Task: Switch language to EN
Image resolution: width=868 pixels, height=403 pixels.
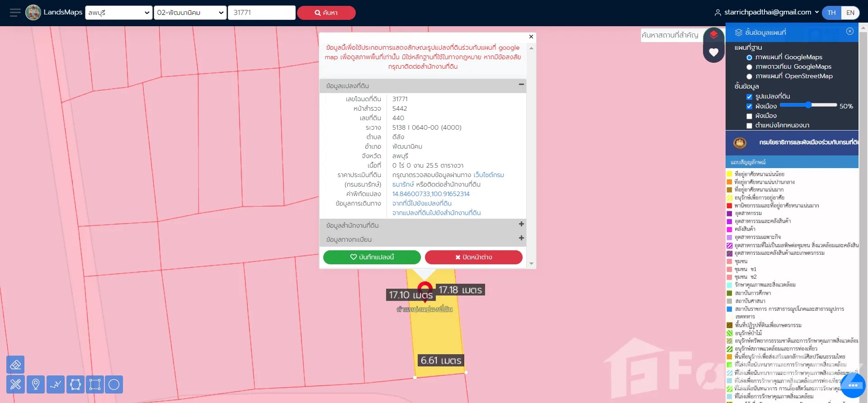Action: pos(850,13)
